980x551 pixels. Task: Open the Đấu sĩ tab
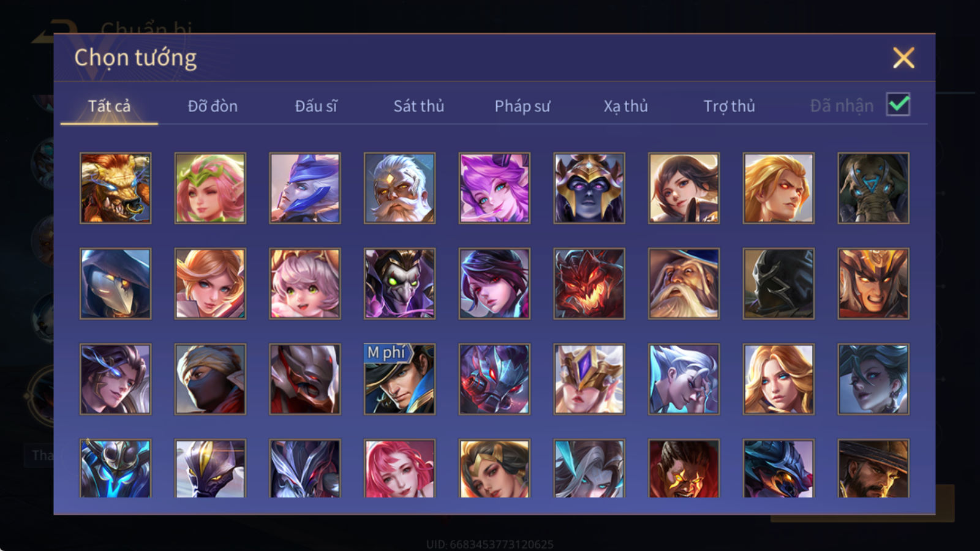315,106
